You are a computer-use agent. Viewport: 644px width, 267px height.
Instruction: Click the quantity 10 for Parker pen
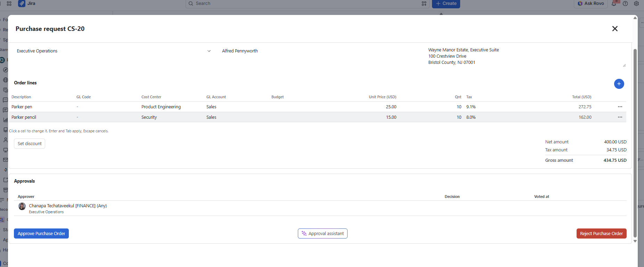tap(459, 107)
